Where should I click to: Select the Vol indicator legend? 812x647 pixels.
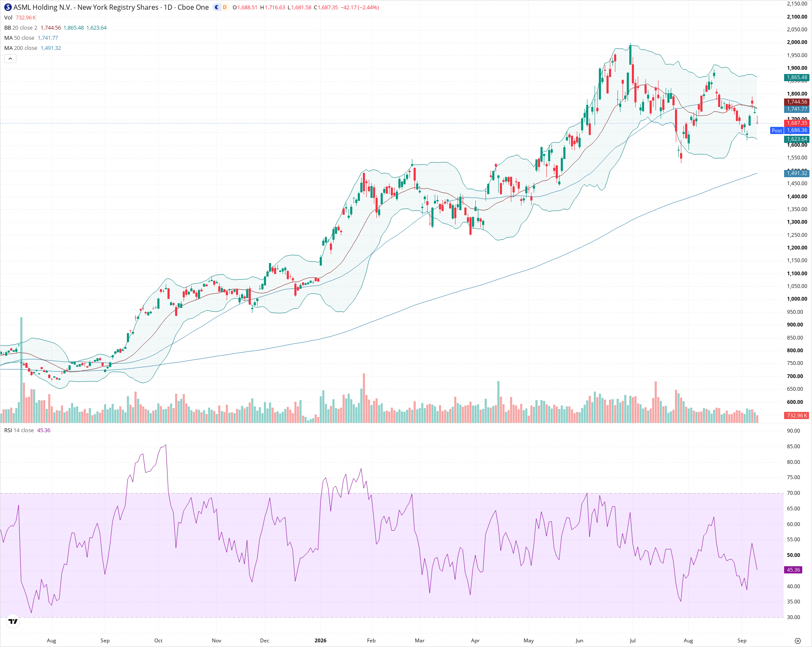pos(8,17)
